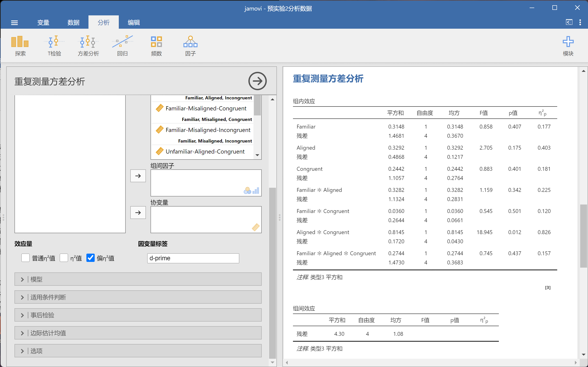The height and width of the screenshot is (367, 588).
Task: Click the d-prime dependent label field
Action: [x=193, y=258]
